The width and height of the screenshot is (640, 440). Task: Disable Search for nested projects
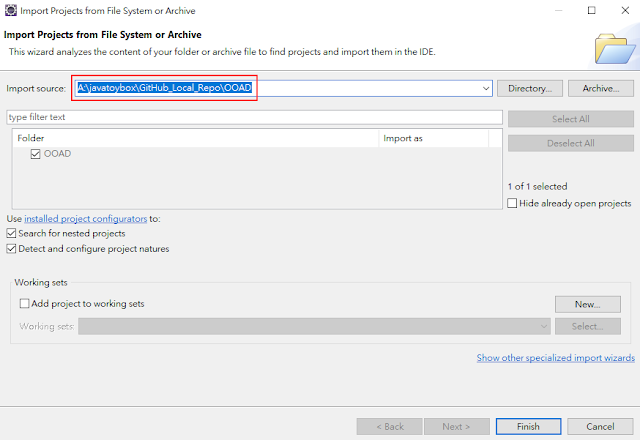12,233
